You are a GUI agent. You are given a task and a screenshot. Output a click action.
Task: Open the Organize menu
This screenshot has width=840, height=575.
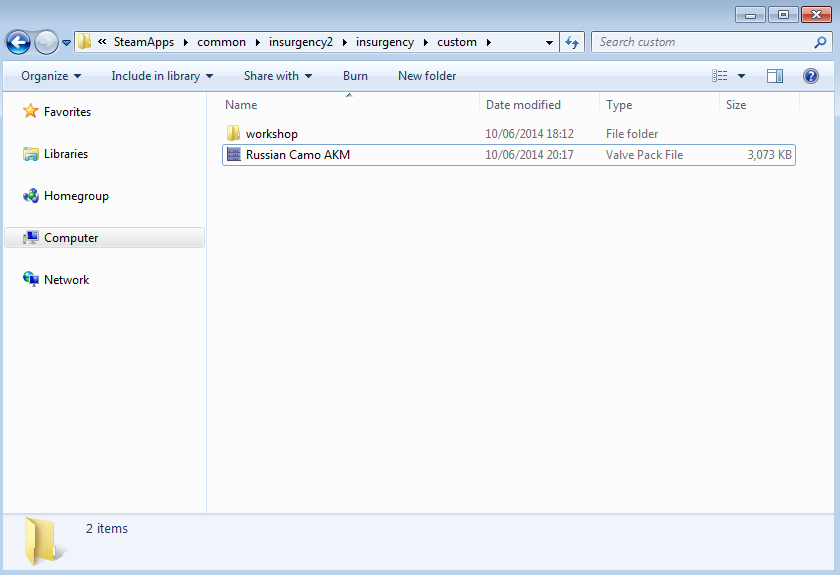[51, 76]
